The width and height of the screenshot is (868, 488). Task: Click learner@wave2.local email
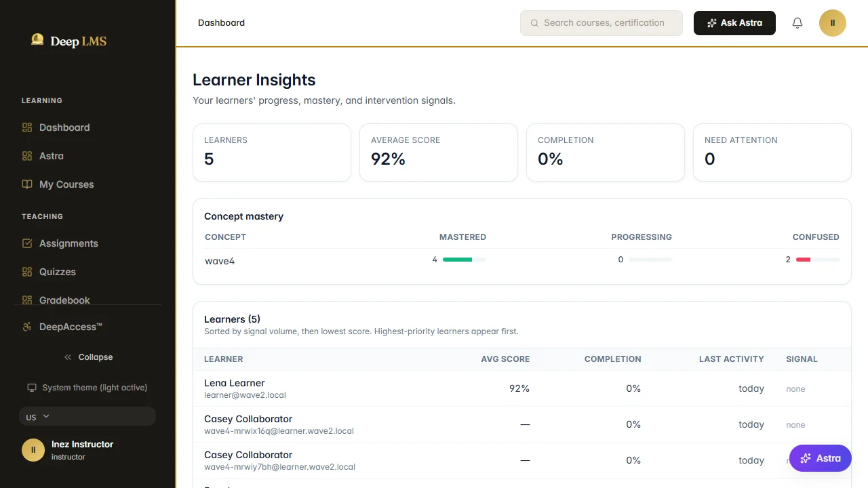click(x=245, y=395)
